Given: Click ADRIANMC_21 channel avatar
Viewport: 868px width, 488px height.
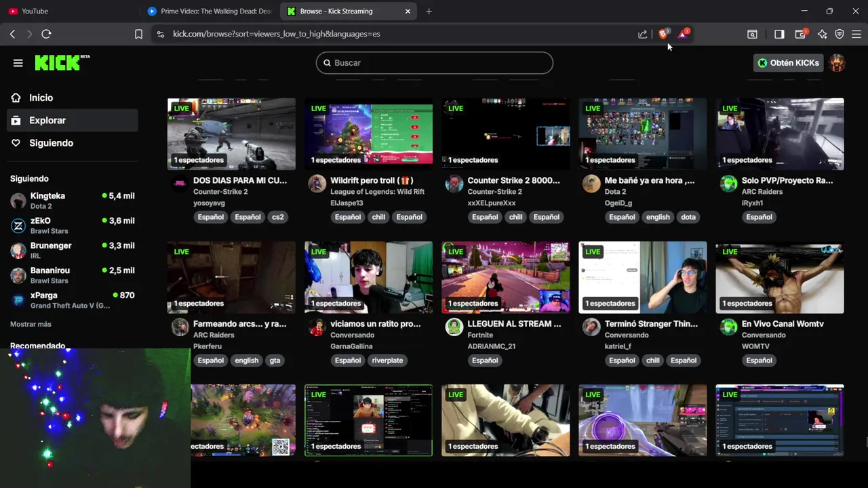Looking at the screenshot, I should click(x=454, y=327).
